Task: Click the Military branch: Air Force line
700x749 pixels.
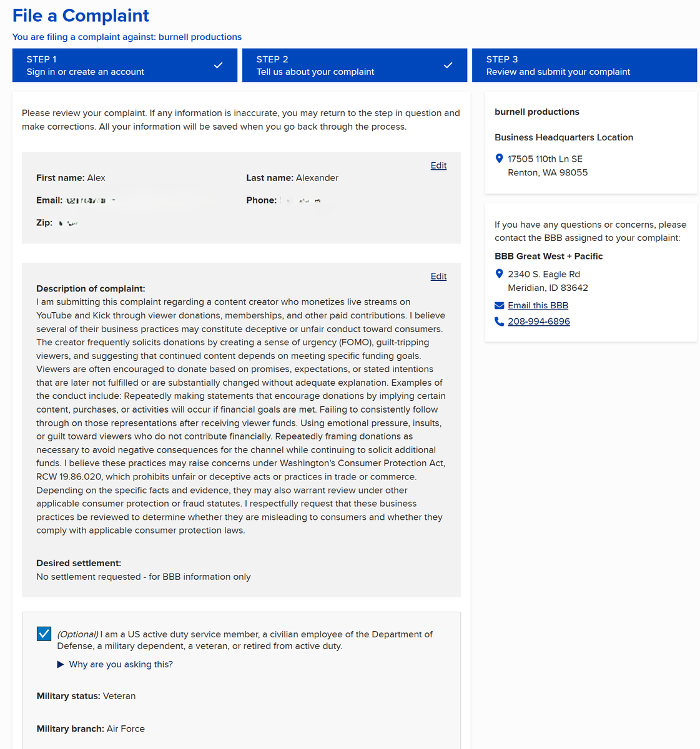Action: point(91,728)
